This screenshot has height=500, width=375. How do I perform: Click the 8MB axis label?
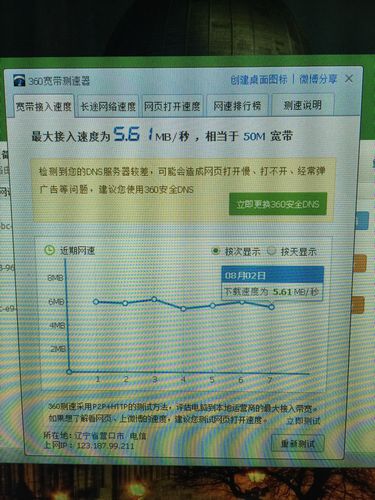tap(55, 278)
